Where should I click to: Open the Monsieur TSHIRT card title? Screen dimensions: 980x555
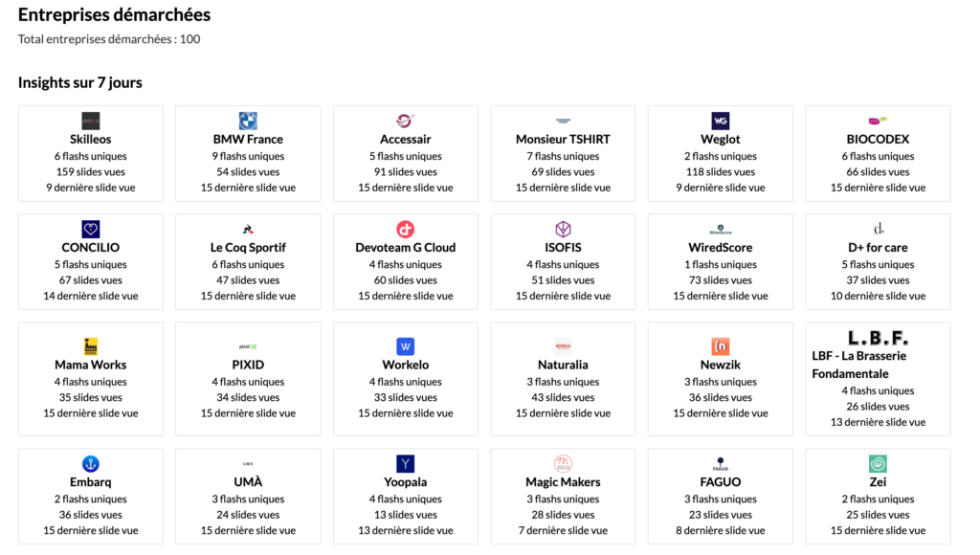point(563,139)
